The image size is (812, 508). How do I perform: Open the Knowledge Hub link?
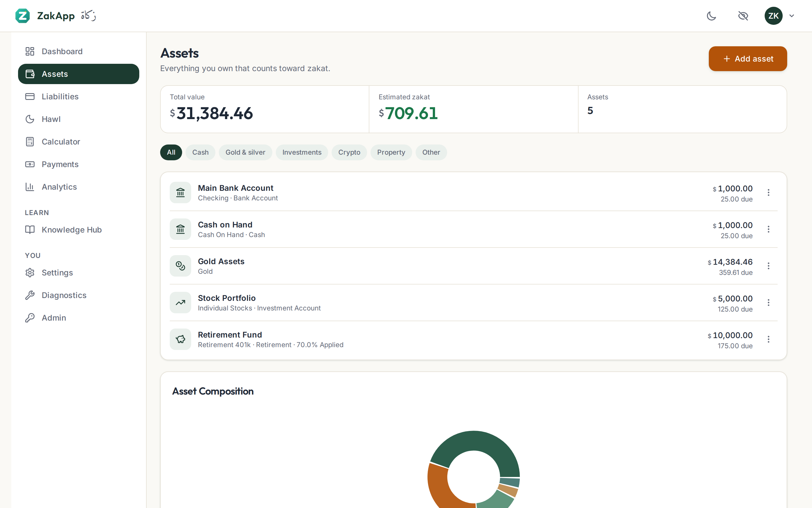pyautogui.click(x=78, y=229)
